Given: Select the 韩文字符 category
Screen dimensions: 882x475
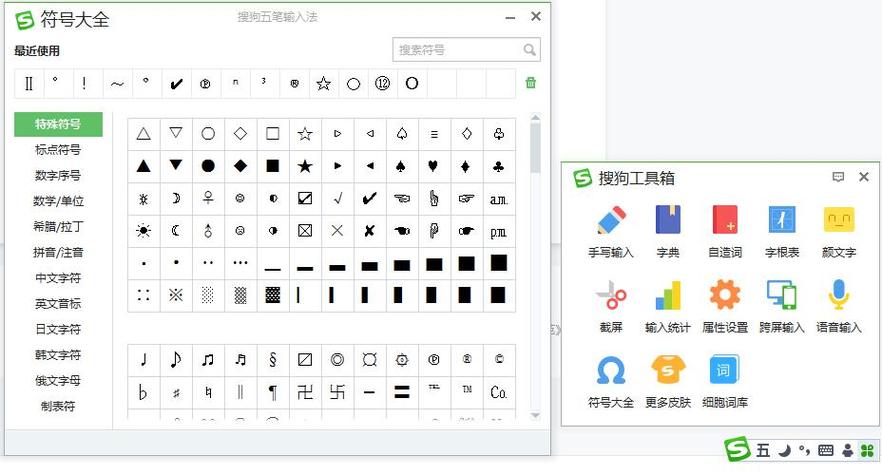Looking at the screenshot, I should coord(58,355).
